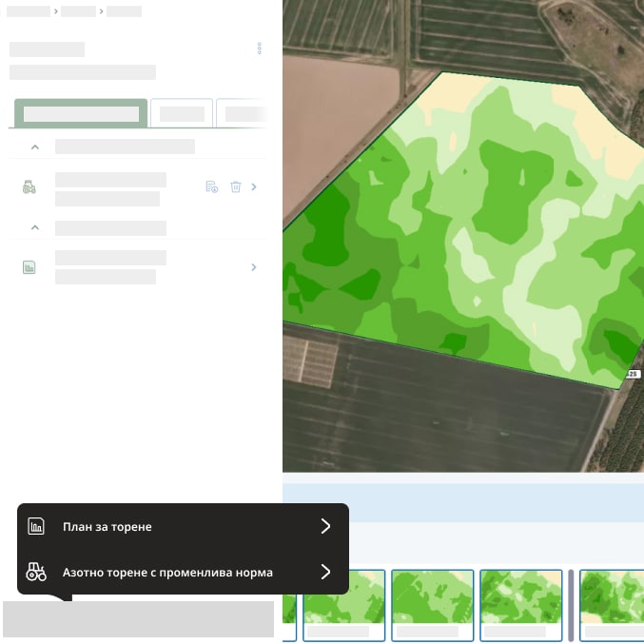Switch to the second outlined tab
The width and height of the screenshot is (644, 644).
click(x=182, y=113)
